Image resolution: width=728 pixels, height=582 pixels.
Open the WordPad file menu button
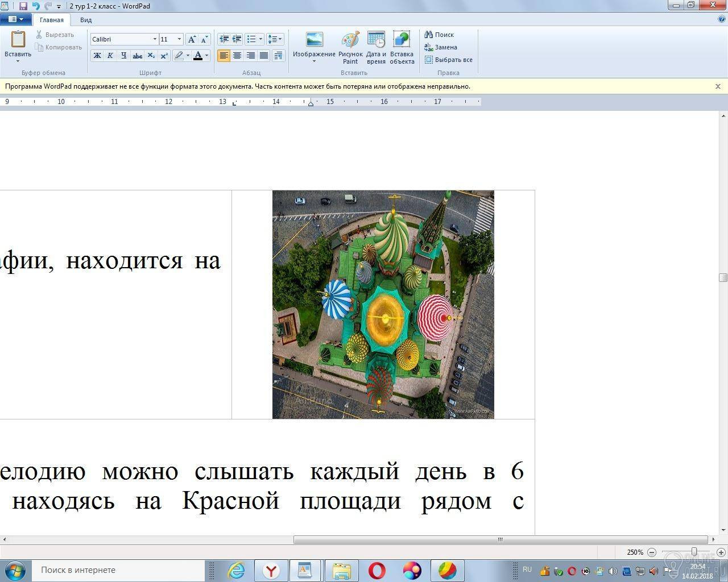(15, 19)
